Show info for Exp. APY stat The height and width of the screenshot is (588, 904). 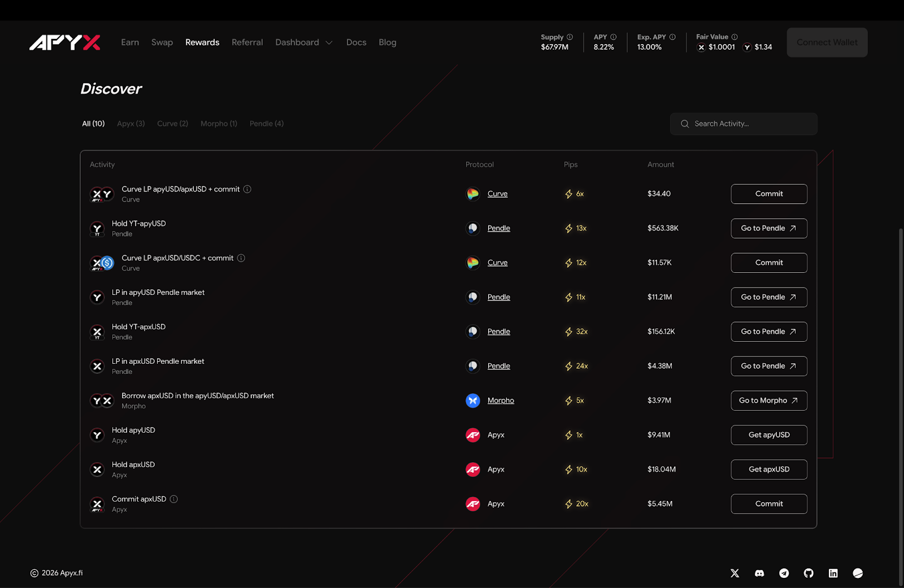(x=672, y=37)
